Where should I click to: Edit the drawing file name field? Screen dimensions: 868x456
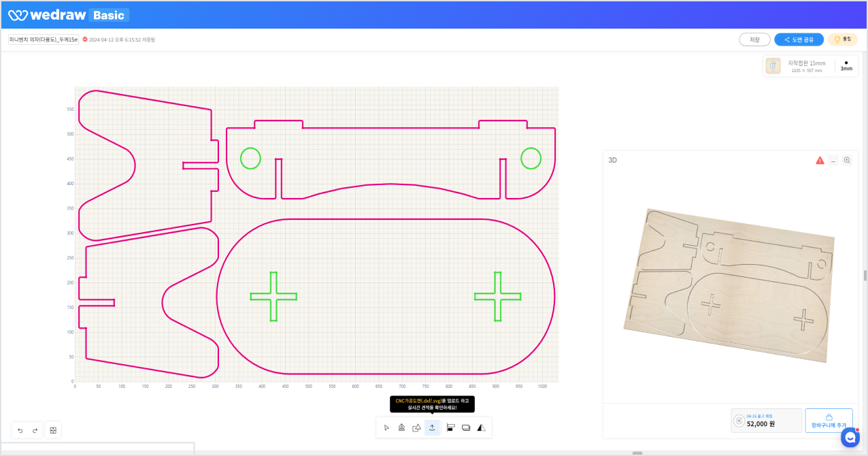coord(44,39)
